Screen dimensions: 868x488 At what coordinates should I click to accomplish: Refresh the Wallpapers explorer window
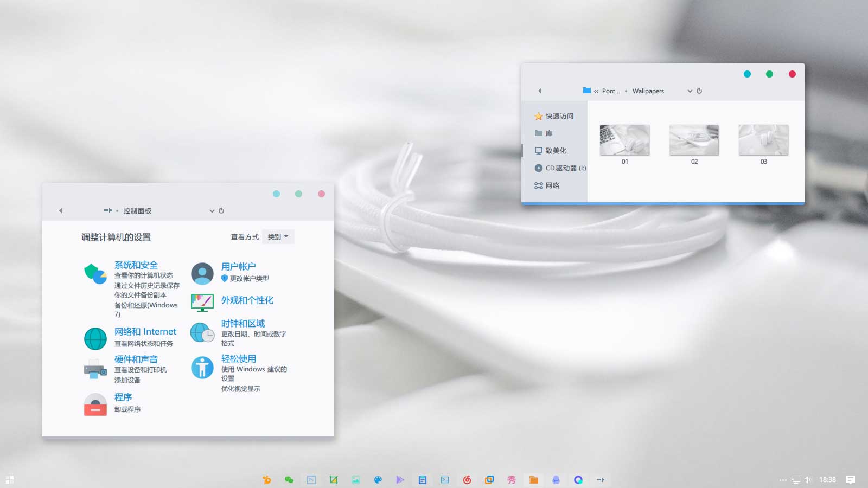(x=699, y=91)
